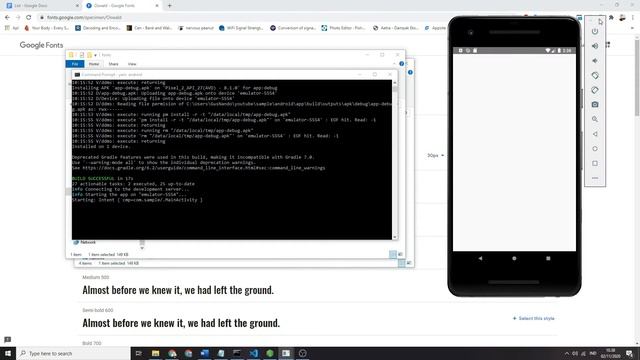Open File Explorer from the taskbar
The height and width of the screenshot is (360, 640).
tap(156, 353)
